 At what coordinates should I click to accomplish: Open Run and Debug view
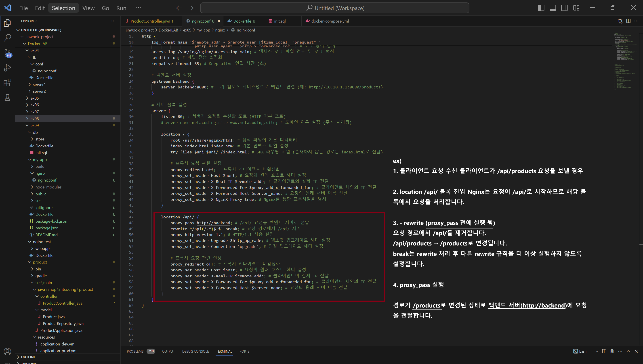(8, 68)
